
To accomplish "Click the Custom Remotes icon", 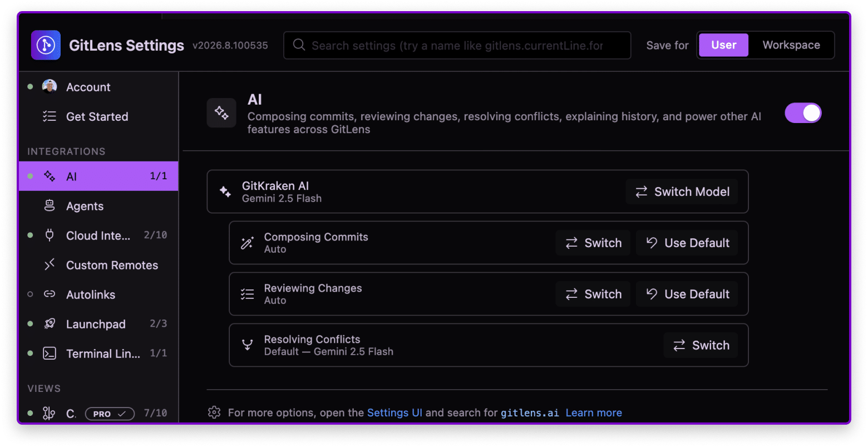I will coord(50,265).
